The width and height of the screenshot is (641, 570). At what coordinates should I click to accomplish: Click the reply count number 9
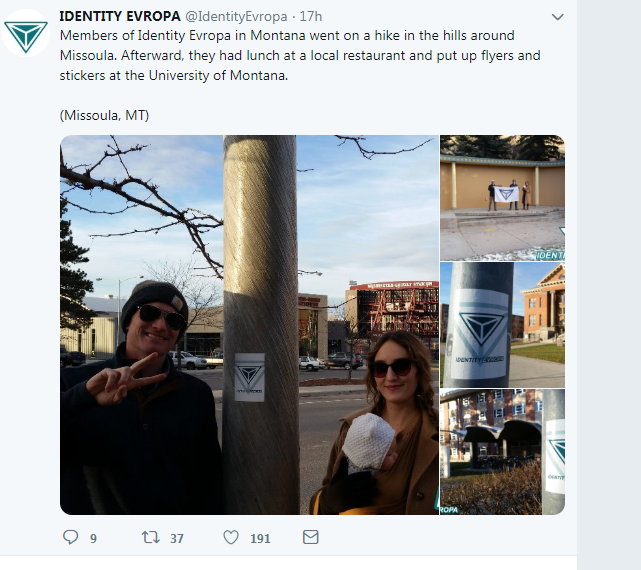click(x=93, y=539)
